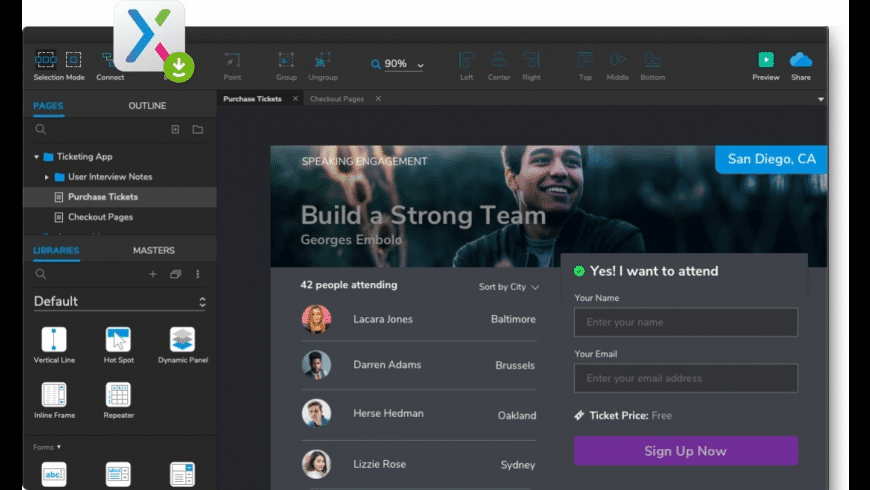The width and height of the screenshot is (870, 490).
Task: Ungroup the selected widgets
Action: (323, 66)
